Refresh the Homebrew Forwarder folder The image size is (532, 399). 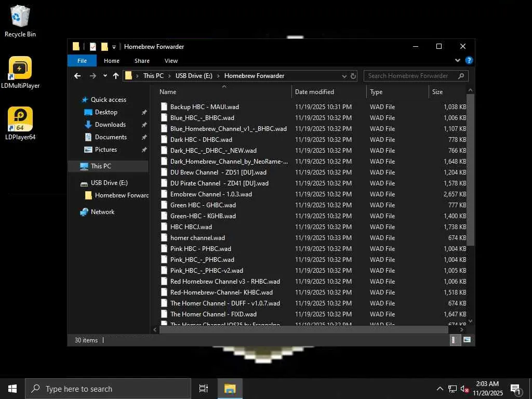pyautogui.click(x=353, y=76)
